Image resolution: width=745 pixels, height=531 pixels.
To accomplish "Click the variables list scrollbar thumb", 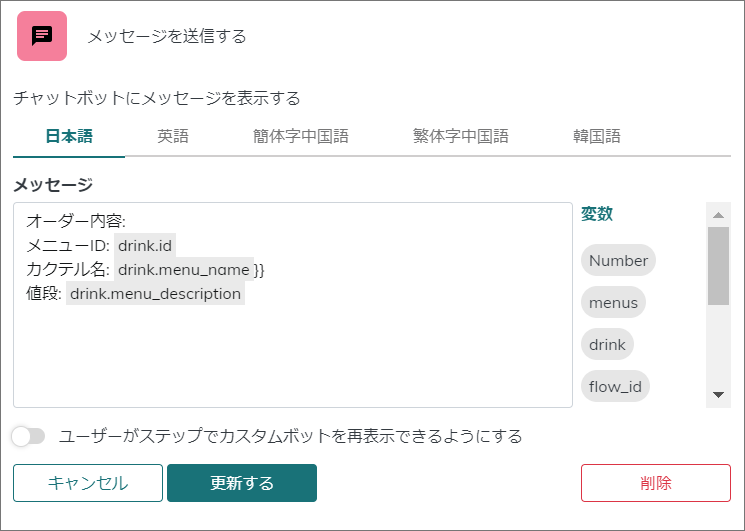I will point(718,265).
